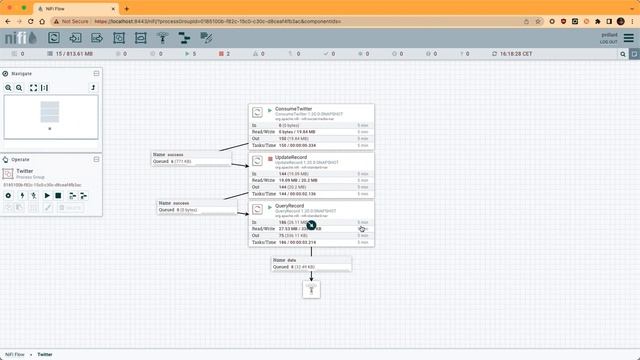640x360 pixels.
Task: Click the ConsumeTwitter processor type icon
Action: click(257, 112)
